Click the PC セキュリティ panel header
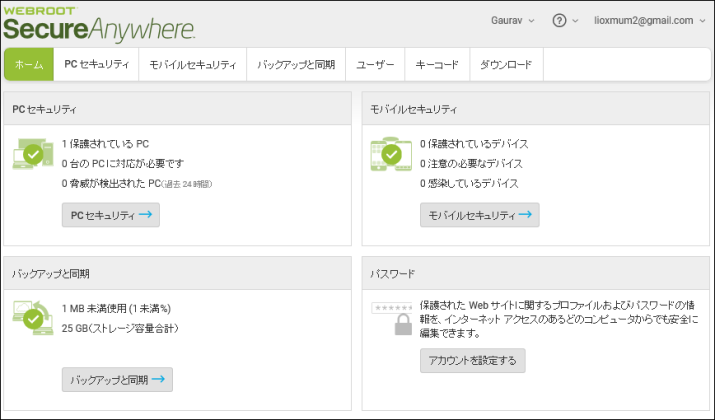Viewport: 715px width, 420px height. 177,109
